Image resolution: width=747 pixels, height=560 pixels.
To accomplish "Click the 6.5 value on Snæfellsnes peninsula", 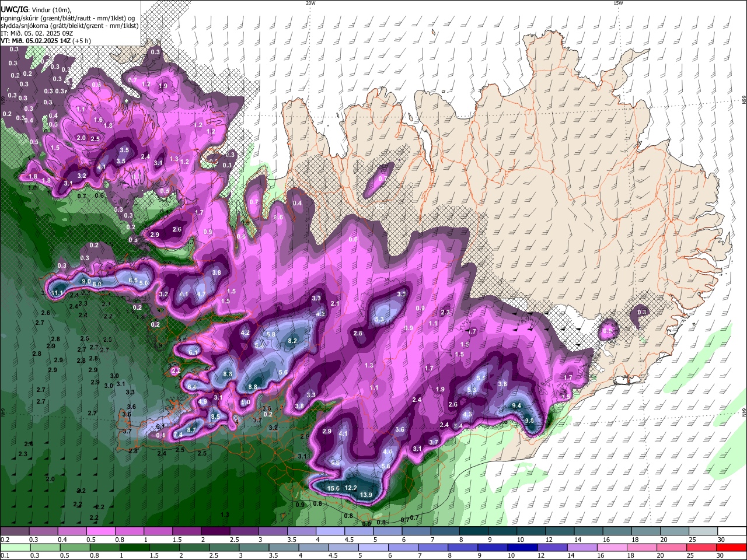I will (x=133, y=281).
